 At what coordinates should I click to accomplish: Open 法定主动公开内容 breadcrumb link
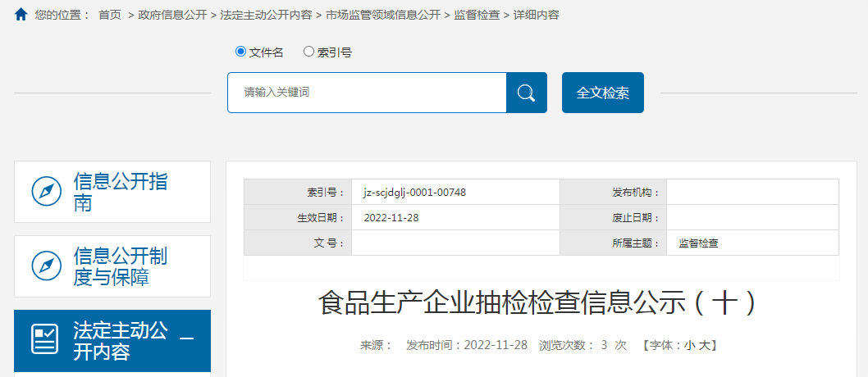pos(266,15)
